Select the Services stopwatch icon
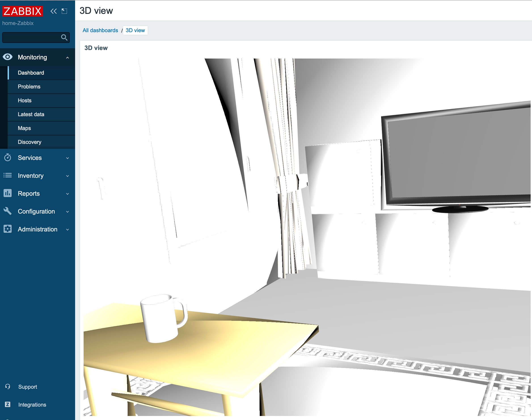This screenshot has height=420, width=532. click(x=8, y=158)
